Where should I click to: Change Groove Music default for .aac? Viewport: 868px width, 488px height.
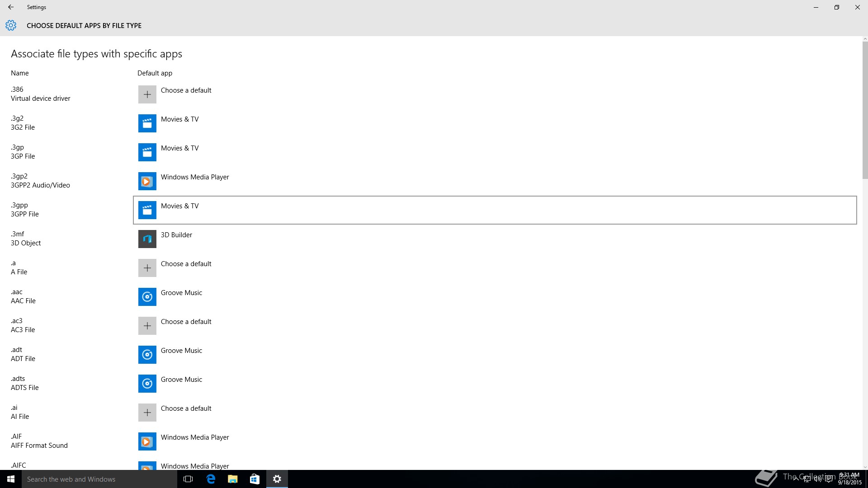click(x=495, y=297)
